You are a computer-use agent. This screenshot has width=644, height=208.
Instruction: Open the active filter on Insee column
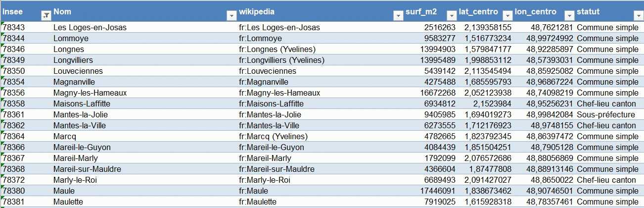pos(46,15)
